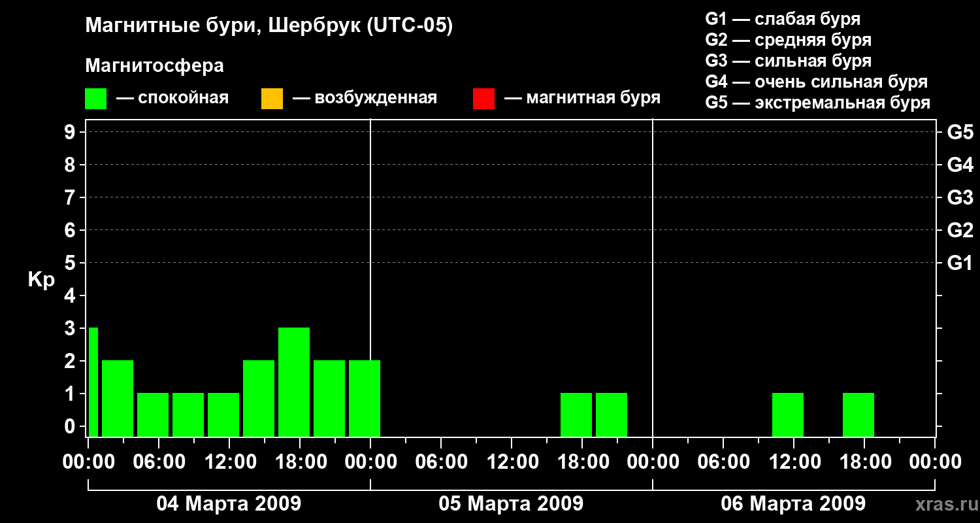Click the orange возбужденная legend swatch
The height and width of the screenshot is (523, 980).
[272, 99]
